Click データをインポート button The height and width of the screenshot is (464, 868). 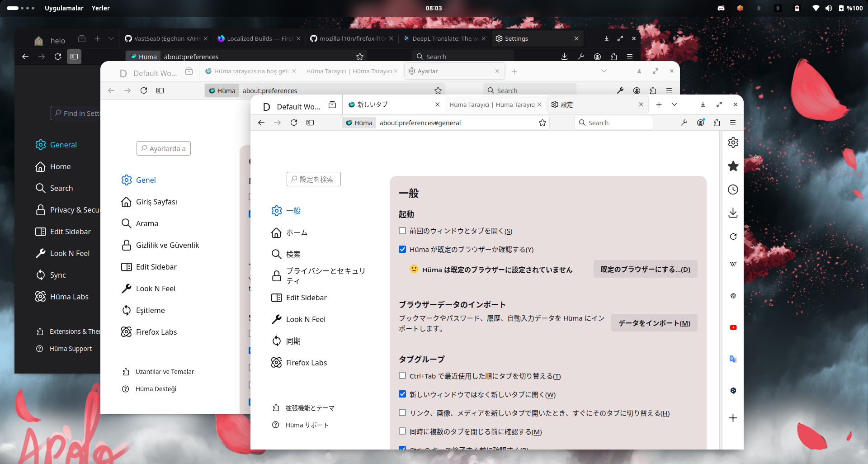(654, 323)
